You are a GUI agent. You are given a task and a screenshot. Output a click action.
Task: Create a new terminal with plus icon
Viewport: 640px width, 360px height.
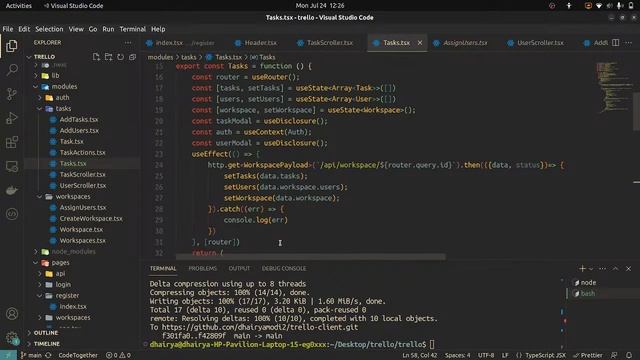[x=582, y=268]
